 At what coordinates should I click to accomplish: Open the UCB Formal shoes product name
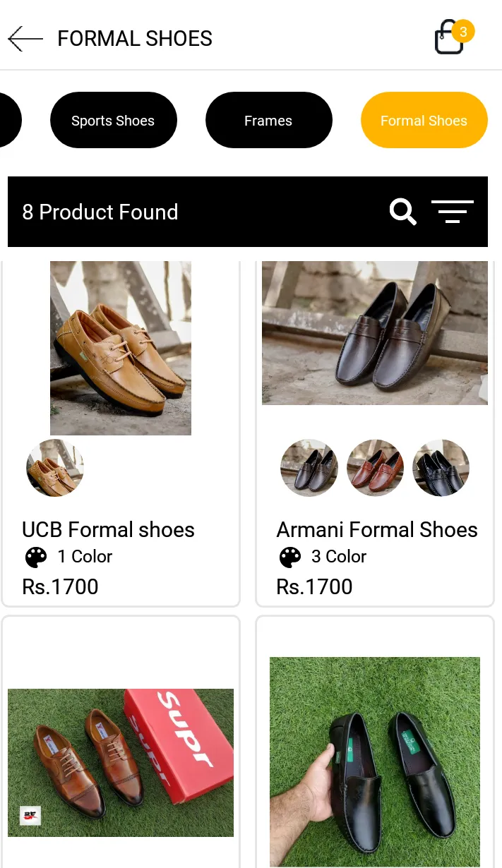[x=108, y=530]
